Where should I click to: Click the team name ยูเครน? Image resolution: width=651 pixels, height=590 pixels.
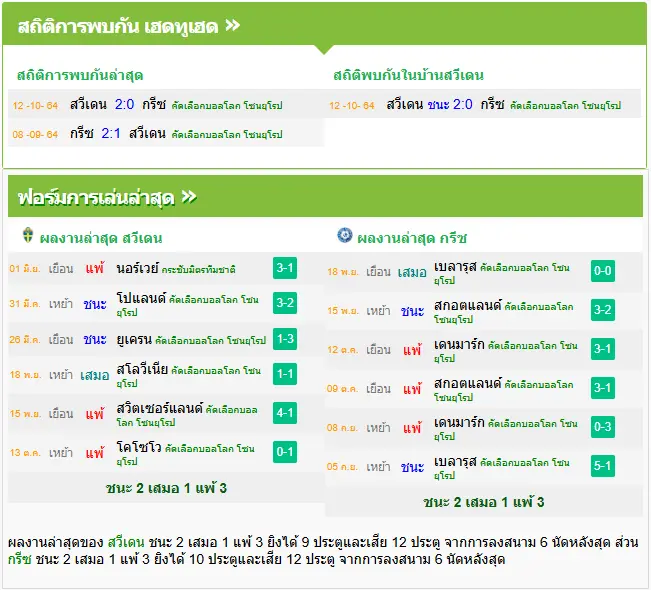click(134, 340)
